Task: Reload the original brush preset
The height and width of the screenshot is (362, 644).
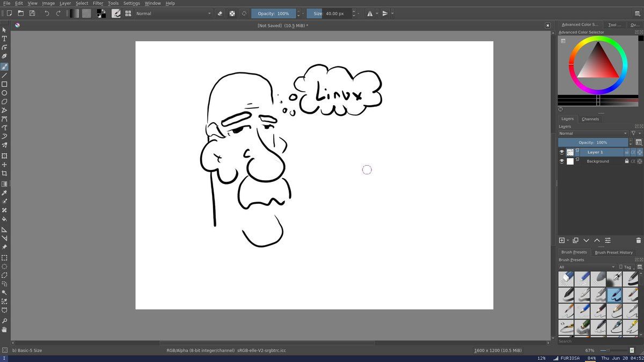Action: pos(244,13)
